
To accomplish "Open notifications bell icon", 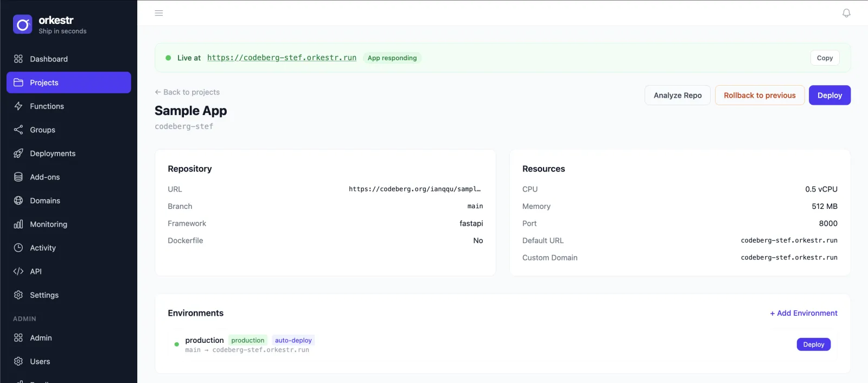I will [x=846, y=13].
